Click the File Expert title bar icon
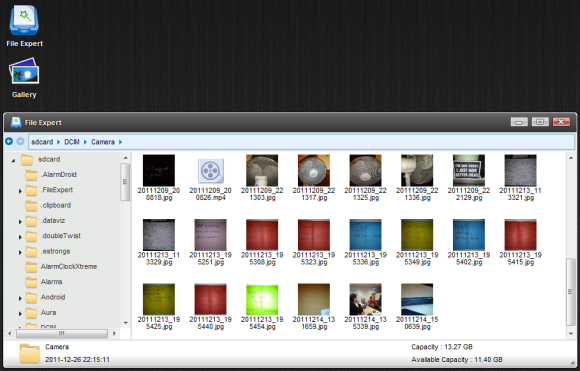The width and height of the screenshot is (580, 371). (16, 122)
